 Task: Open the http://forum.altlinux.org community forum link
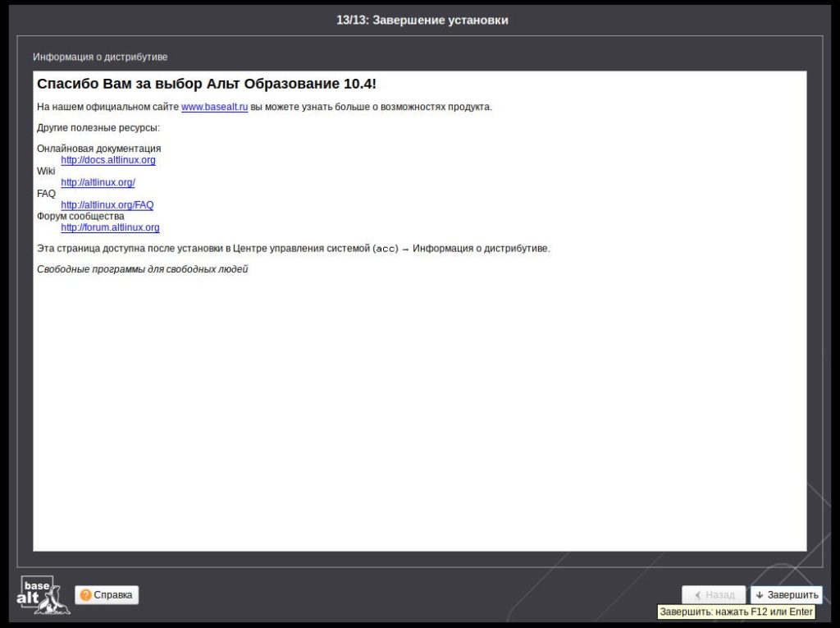point(110,227)
